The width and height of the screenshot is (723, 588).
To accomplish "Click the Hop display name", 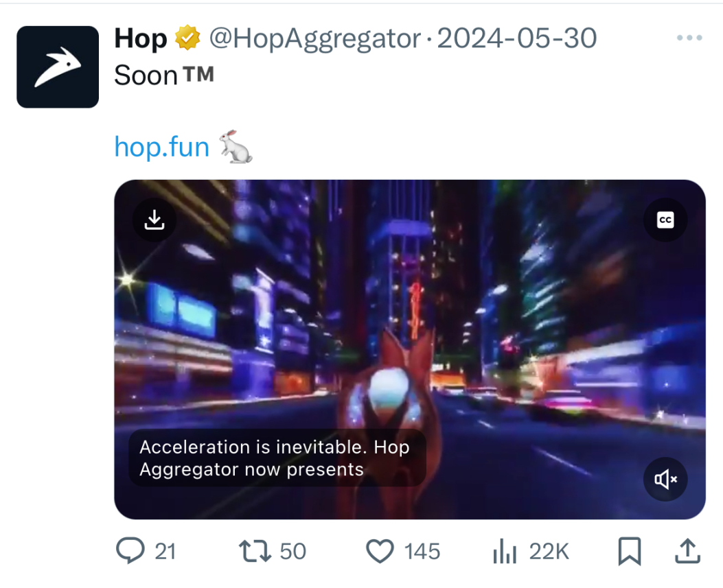I will (140, 38).
